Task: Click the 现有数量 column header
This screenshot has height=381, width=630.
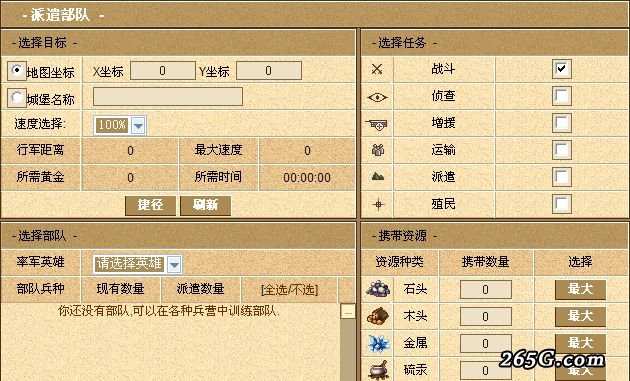Action: (121, 289)
